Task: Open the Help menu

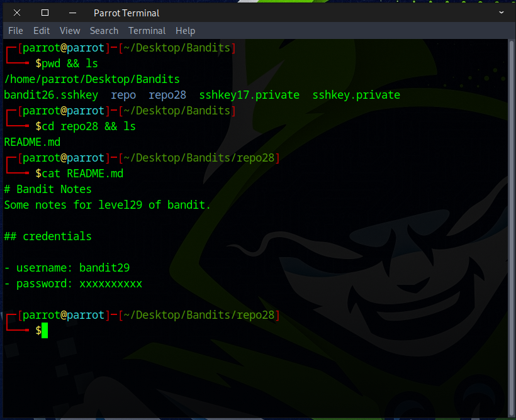Action: [x=185, y=31]
